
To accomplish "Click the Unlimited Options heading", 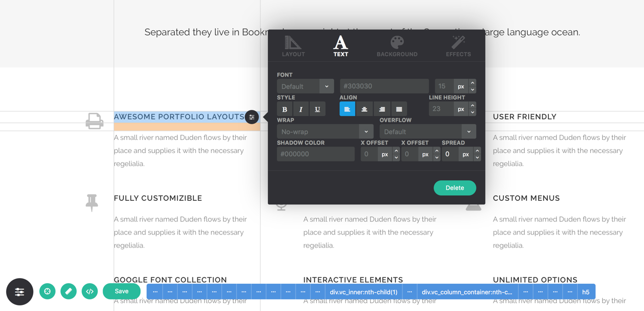I will (535, 280).
